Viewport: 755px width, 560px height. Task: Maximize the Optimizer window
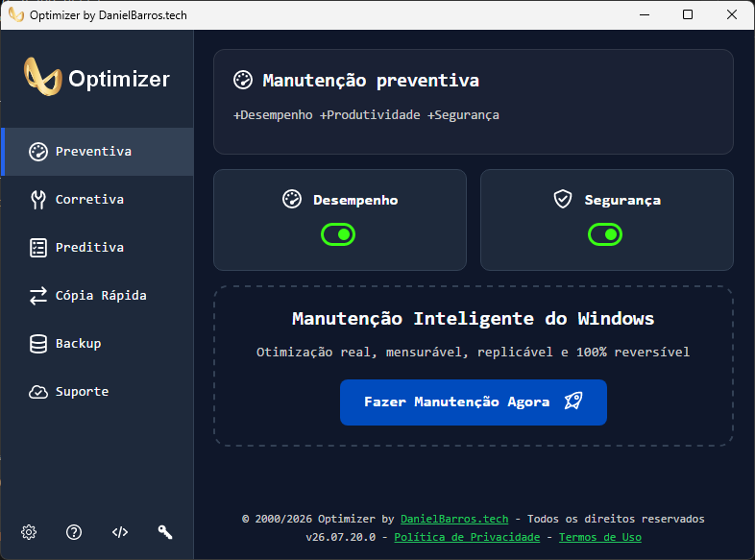688,15
